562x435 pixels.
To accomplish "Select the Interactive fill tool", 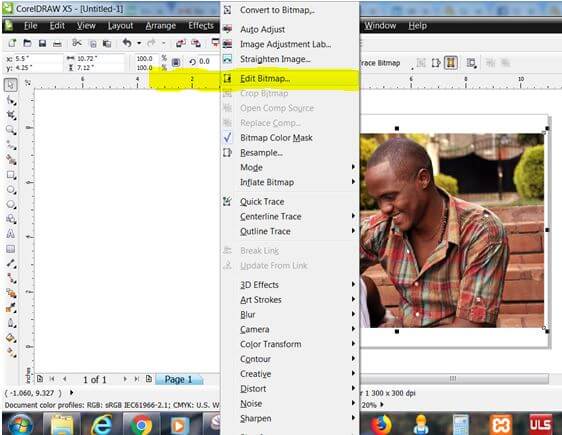I will point(11,352).
